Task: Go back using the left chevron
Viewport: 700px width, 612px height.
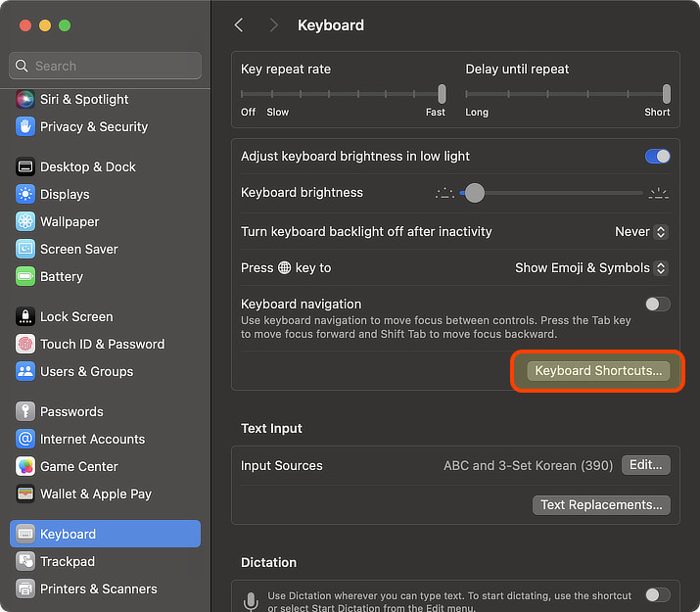Action: pos(239,25)
